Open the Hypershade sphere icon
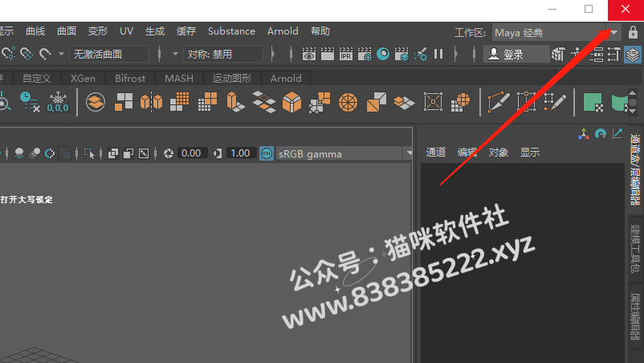Image resolution: width=644 pixels, height=363 pixels. tap(383, 54)
